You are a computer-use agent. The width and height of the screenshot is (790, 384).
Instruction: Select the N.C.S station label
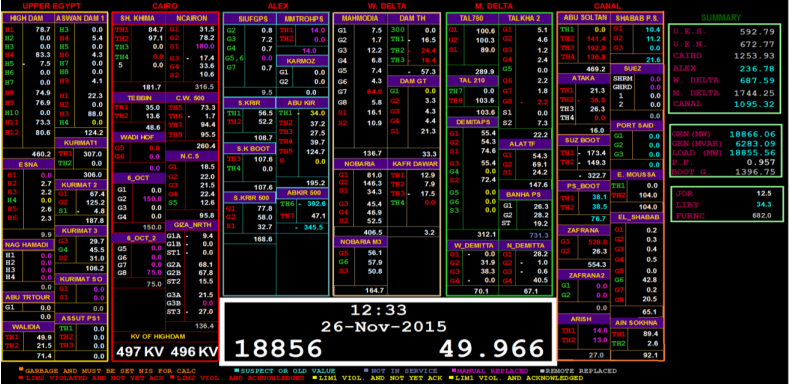click(x=191, y=156)
